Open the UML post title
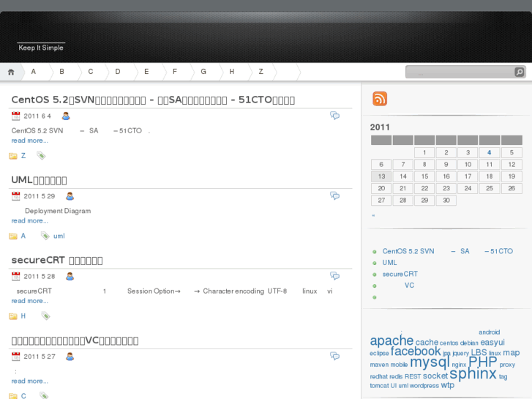Image resolution: width=532 pixels, height=399 pixels. (x=39, y=180)
